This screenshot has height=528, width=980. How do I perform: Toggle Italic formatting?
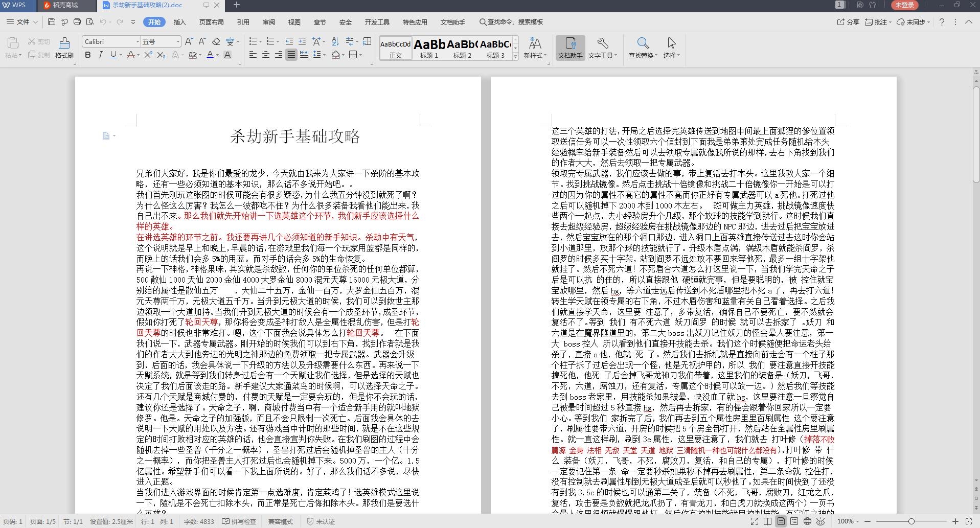[100, 55]
